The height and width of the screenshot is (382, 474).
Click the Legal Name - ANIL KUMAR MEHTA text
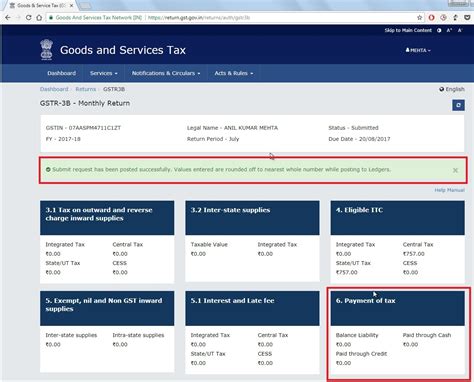coord(232,128)
